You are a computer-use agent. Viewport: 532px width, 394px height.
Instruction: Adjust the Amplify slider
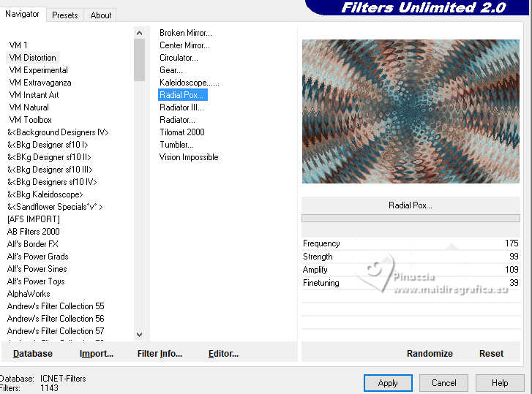click(411, 270)
